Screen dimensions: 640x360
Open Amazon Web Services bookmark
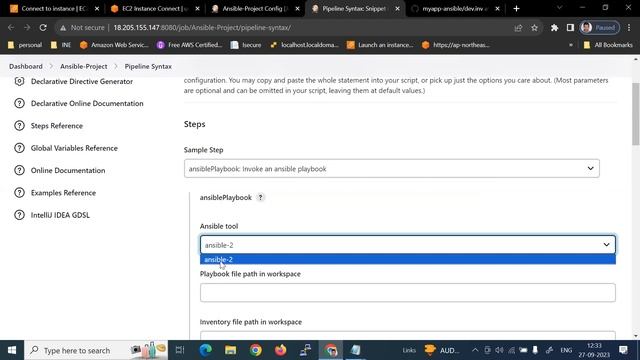(114, 45)
